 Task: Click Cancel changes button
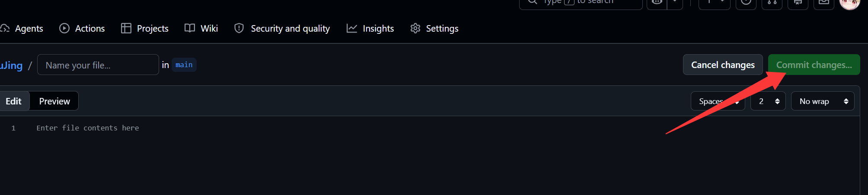click(723, 65)
